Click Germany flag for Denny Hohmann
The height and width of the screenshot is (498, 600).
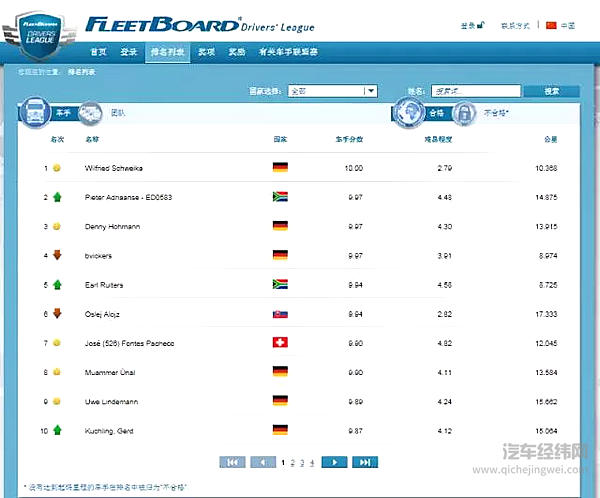[x=280, y=226]
